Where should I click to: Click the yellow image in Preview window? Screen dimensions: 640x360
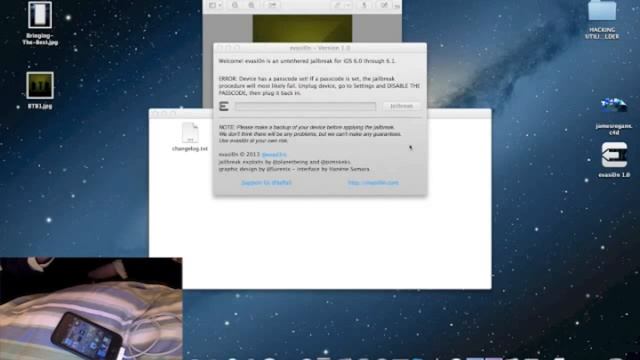pyautogui.click(x=302, y=29)
